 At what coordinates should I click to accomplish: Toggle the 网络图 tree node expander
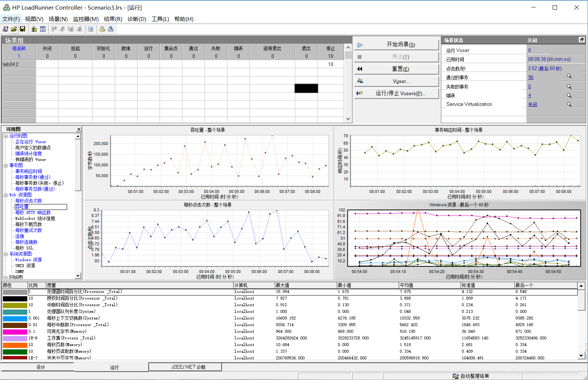tap(6, 277)
